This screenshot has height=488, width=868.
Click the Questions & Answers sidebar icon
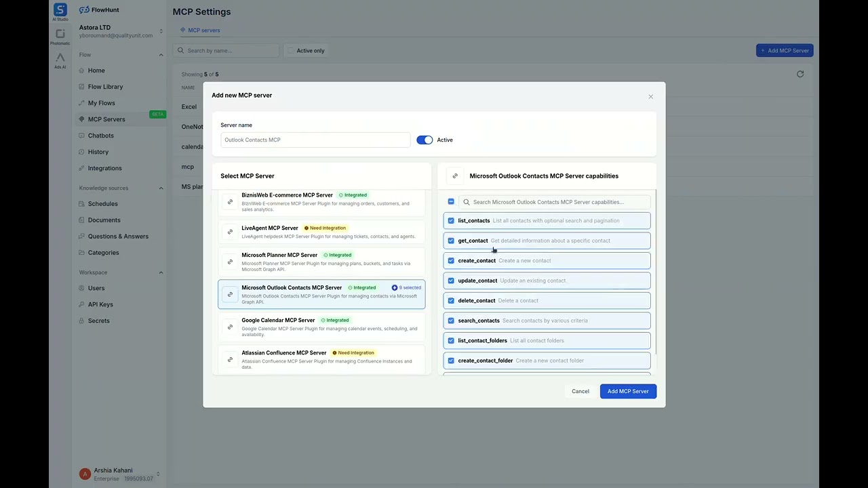pyautogui.click(x=82, y=237)
